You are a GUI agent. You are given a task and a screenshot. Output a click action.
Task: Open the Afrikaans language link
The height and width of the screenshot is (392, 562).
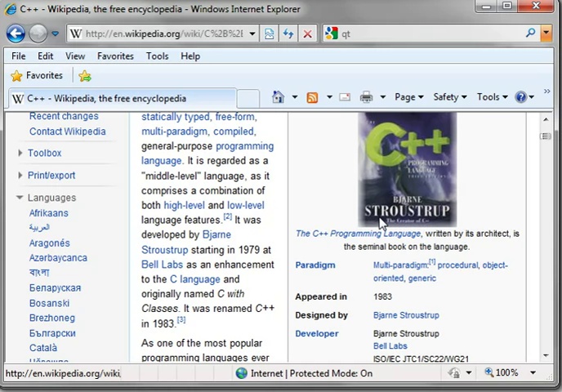pyautogui.click(x=49, y=213)
